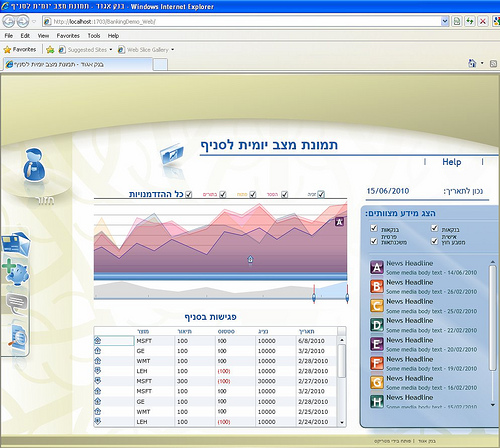Click the piggy bank savings icon

(16, 272)
